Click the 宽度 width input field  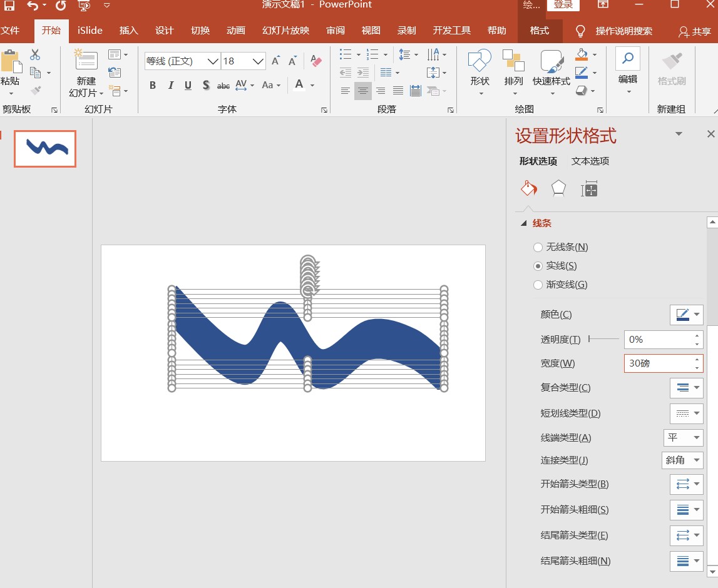pyautogui.click(x=659, y=363)
